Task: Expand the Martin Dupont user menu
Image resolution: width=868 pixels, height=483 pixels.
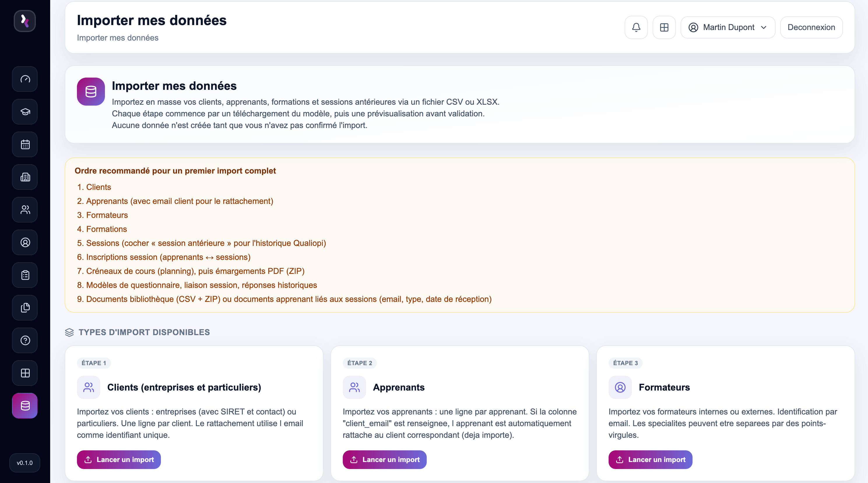Action: pyautogui.click(x=728, y=27)
